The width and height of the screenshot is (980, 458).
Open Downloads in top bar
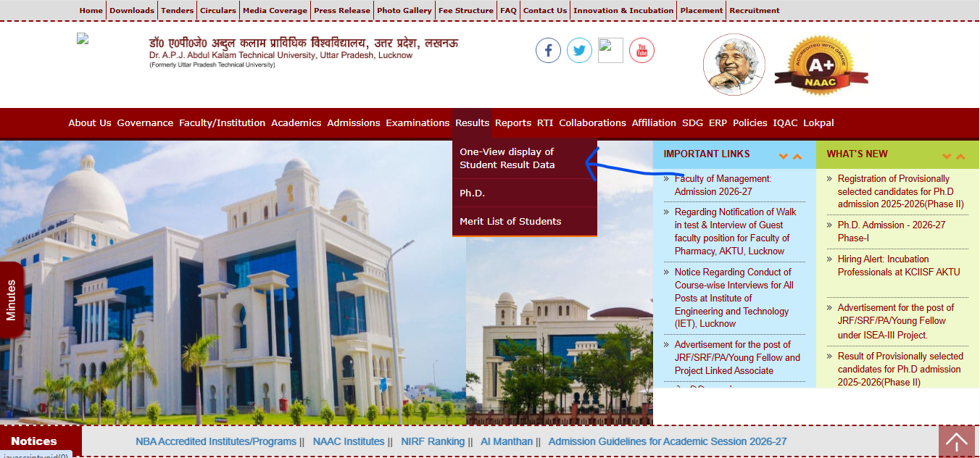coord(132,10)
